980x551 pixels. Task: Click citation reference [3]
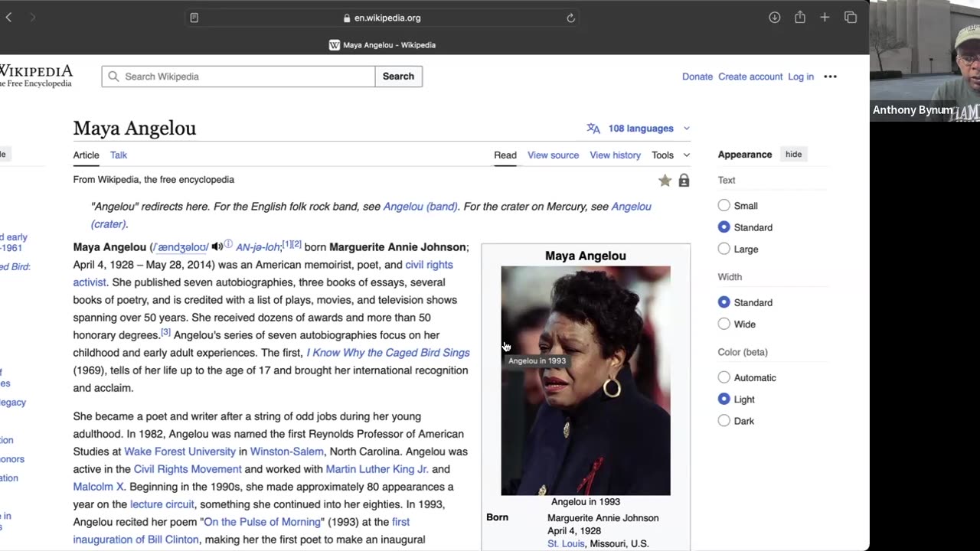coord(165,332)
